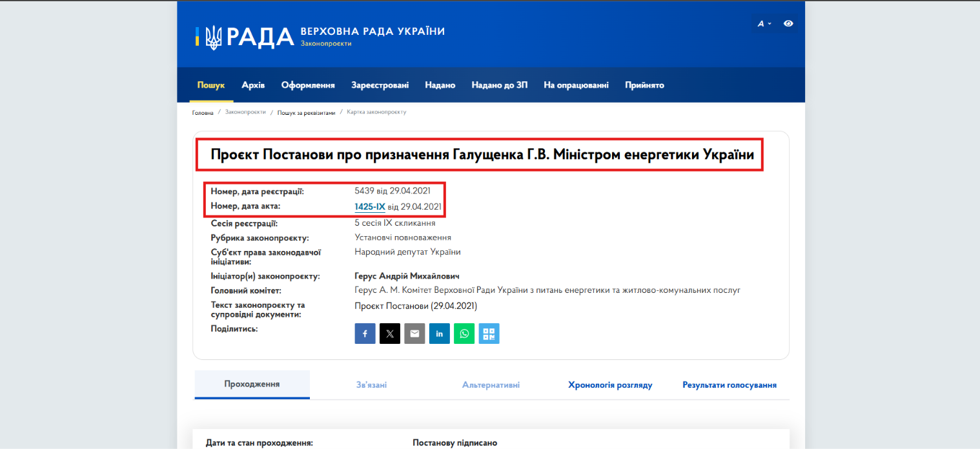This screenshot has height=449, width=980.
Task: Share the bill on WhatsApp
Action: point(464,334)
